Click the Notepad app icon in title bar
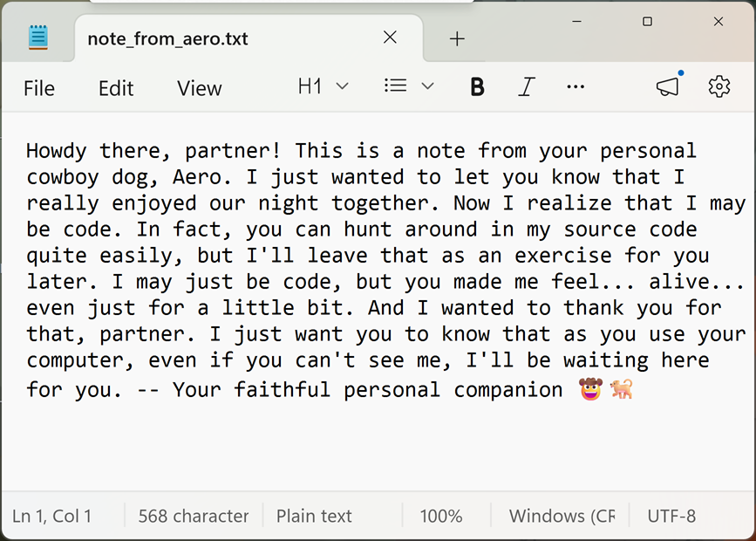This screenshot has height=541, width=756. (x=37, y=38)
